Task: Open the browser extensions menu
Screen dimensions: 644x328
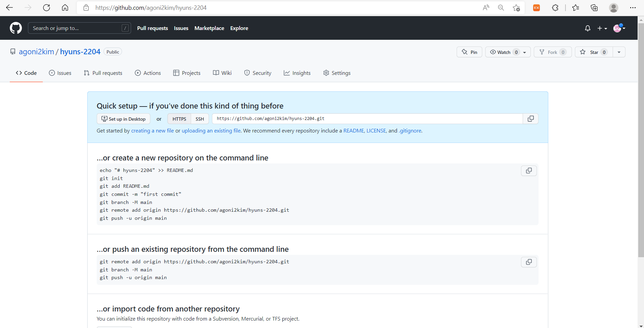Action: pos(555,7)
